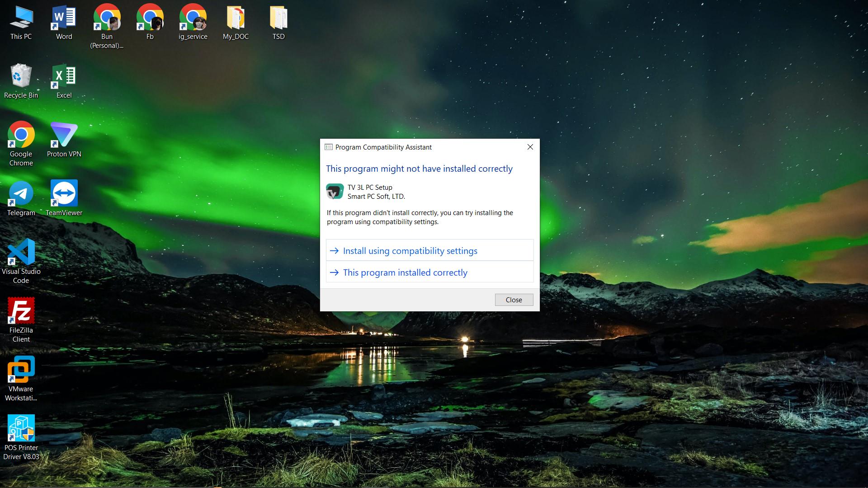
Task: Dismiss Program Compatibility Assistant with X
Action: coord(530,147)
